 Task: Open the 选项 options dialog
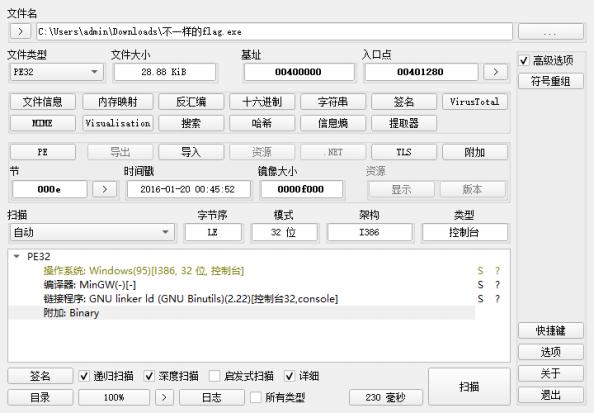[550, 352]
